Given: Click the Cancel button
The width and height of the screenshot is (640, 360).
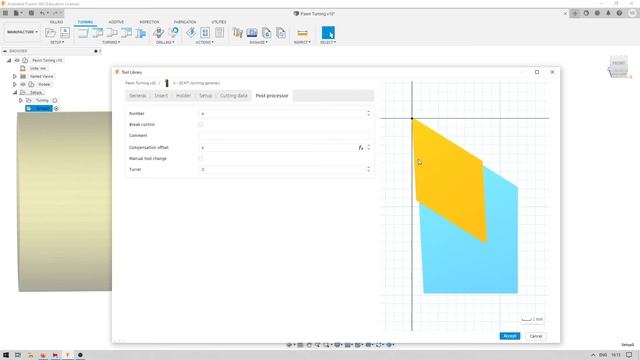Looking at the screenshot, I should coord(536,336).
